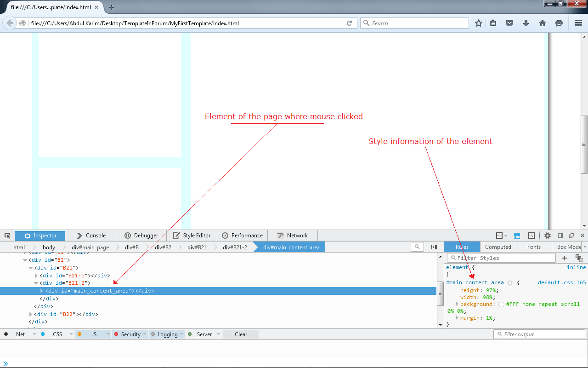Open the Firefox hamburger menu
This screenshot has height=368, width=588.
point(578,23)
